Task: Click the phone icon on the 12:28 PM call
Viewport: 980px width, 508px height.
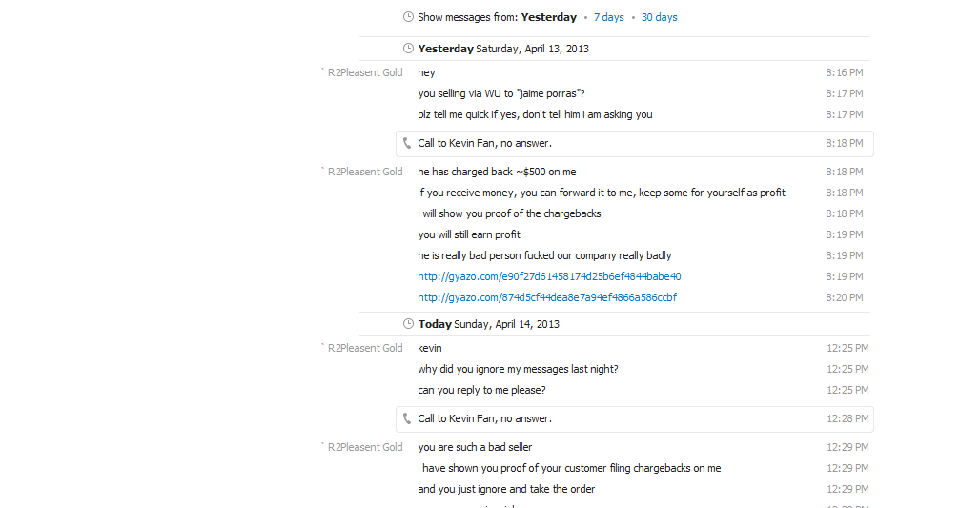Action: click(408, 418)
